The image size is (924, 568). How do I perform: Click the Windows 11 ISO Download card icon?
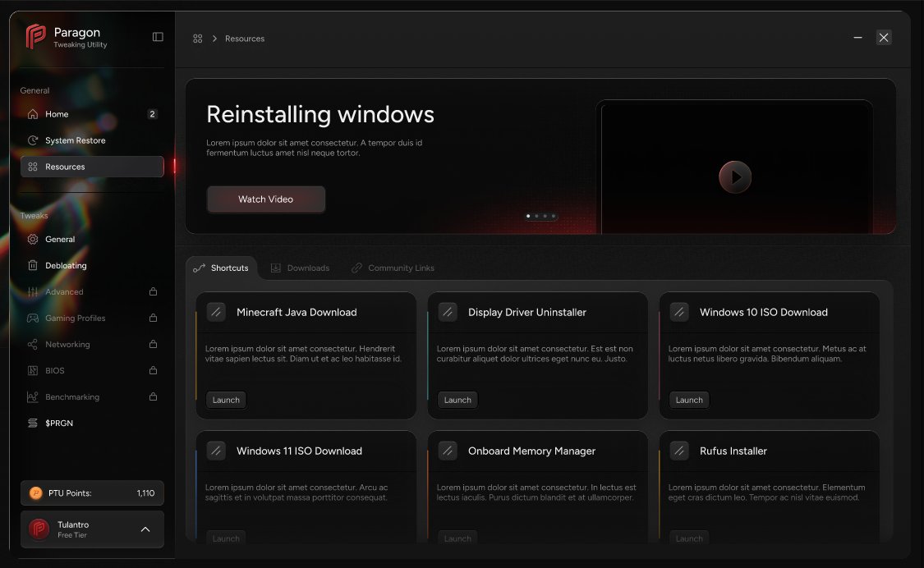216,451
